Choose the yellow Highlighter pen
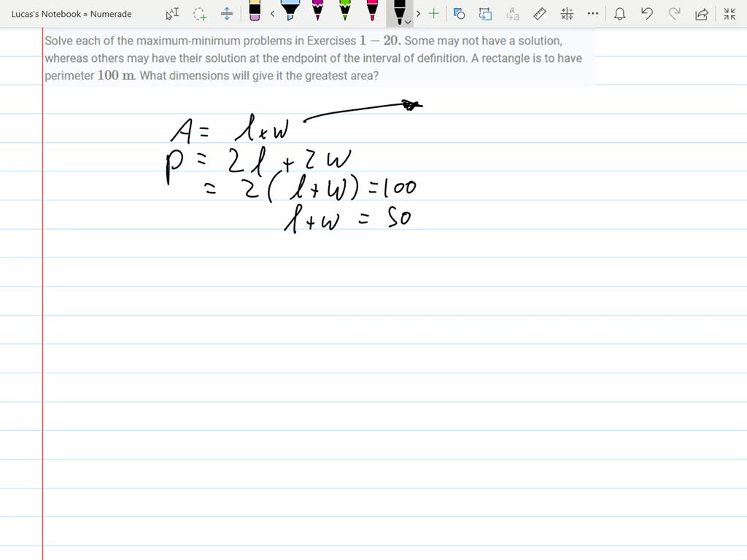Screen dimensions: 747x560 (291, 13)
